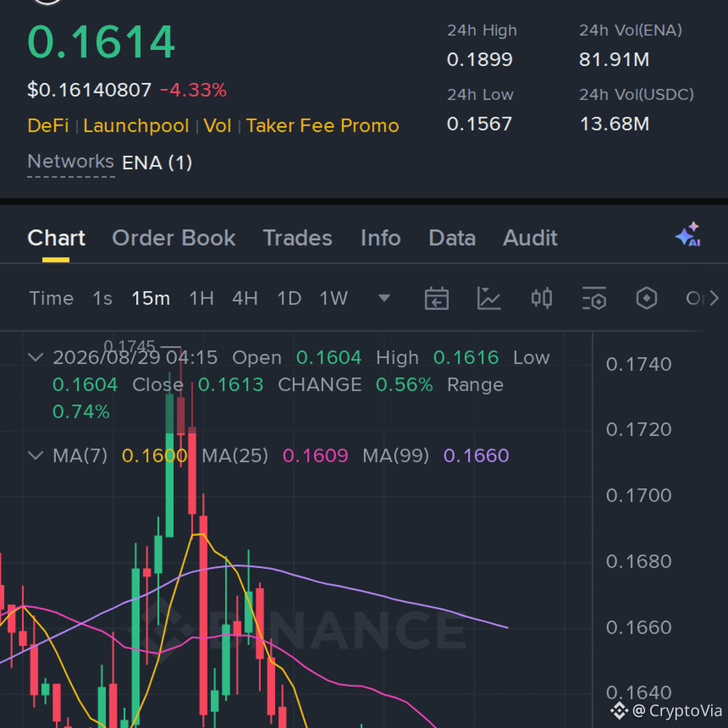
Task: Open the DeFi tag link
Action: tap(48, 126)
